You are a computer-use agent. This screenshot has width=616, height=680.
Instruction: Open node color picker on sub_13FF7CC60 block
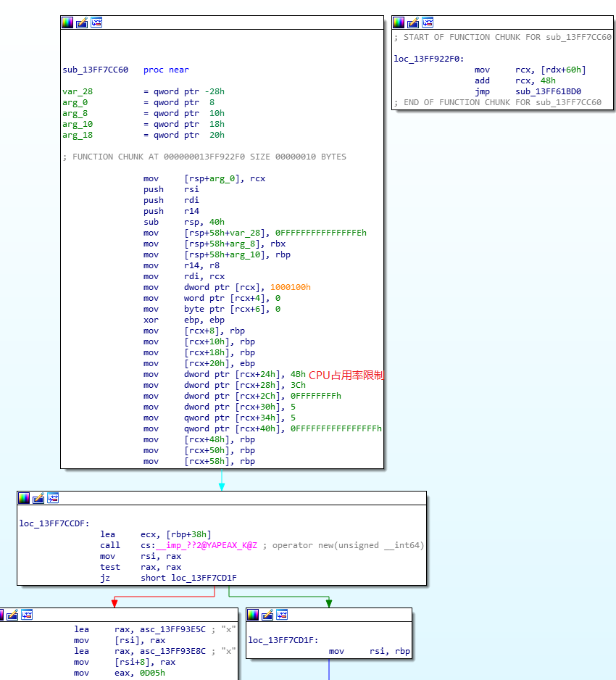67,22
